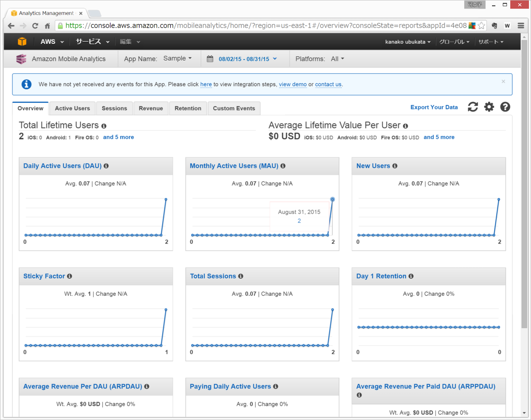Click the AWS orange cube logo
Image resolution: width=531 pixels, height=420 pixels.
point(22,41)
